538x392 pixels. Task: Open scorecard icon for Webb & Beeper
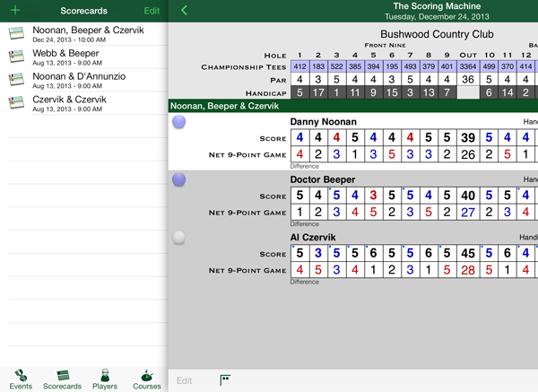[x=16, y=57]
